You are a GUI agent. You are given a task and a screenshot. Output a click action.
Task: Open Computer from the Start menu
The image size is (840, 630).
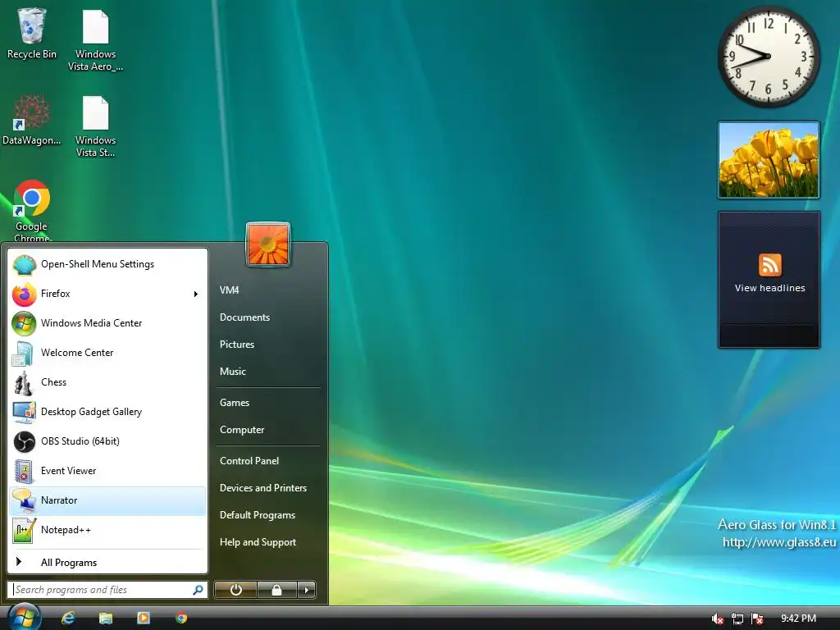click(242, 430)
